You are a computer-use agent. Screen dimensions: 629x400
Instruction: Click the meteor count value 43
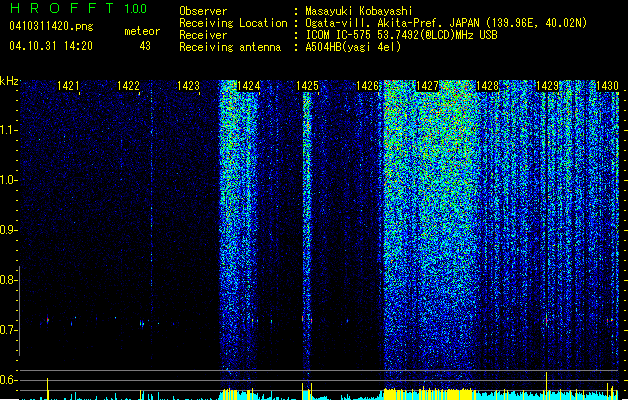pyautogui.click(x=145, y=46)
